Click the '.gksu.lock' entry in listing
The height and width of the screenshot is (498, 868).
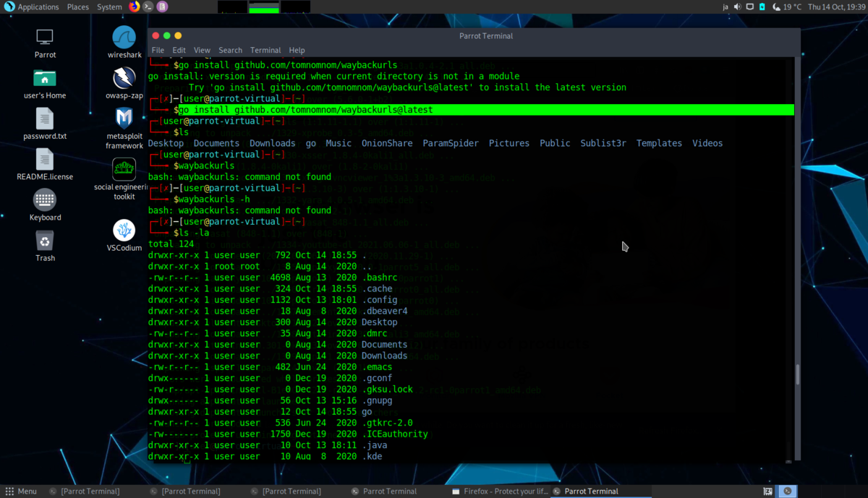click(x=388, y=389)
